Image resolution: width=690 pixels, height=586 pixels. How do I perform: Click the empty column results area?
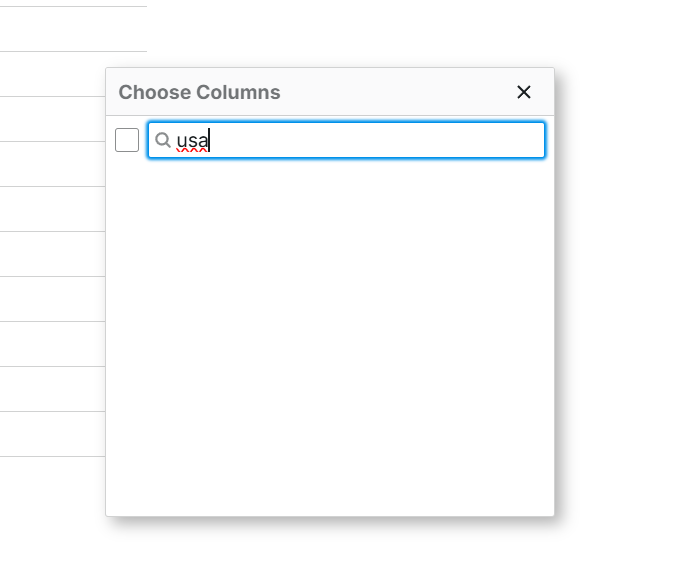point(330,337)
